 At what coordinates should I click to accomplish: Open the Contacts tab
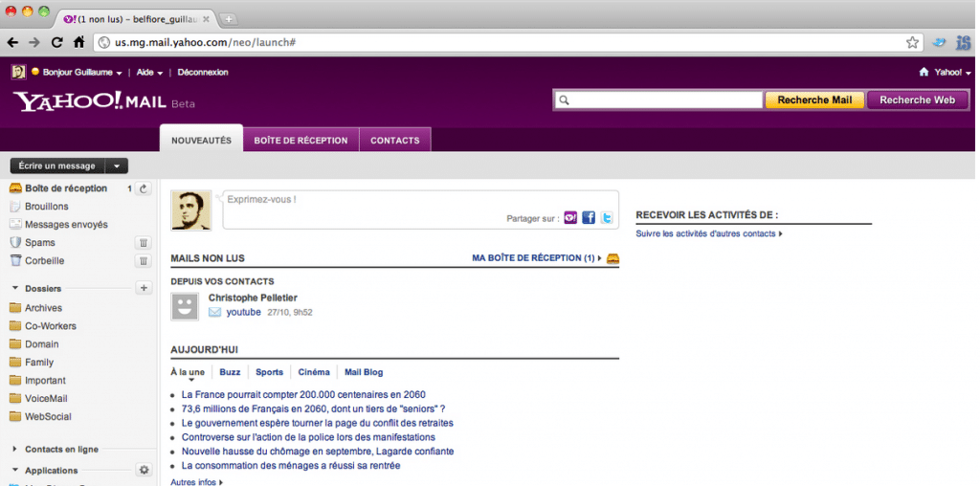(394, 141)
